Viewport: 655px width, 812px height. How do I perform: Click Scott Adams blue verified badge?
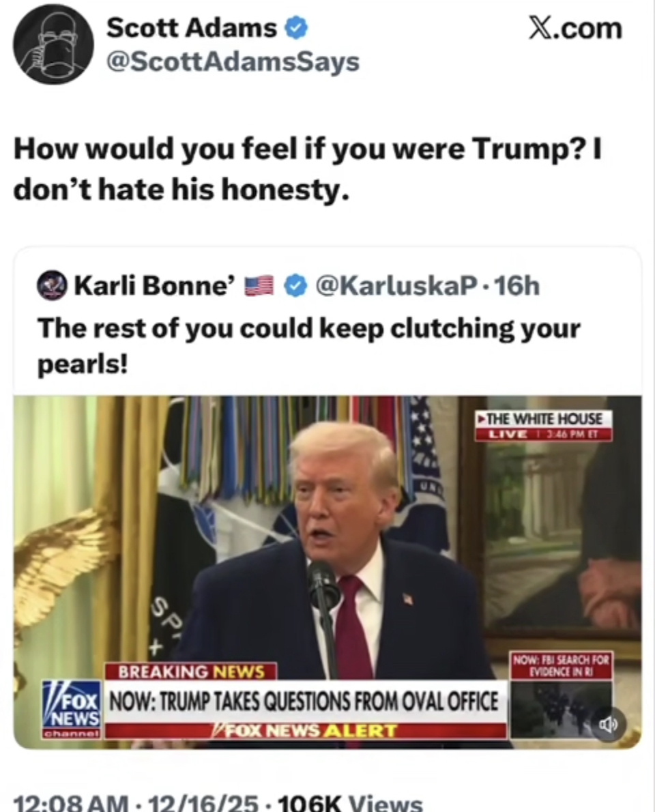297,29
